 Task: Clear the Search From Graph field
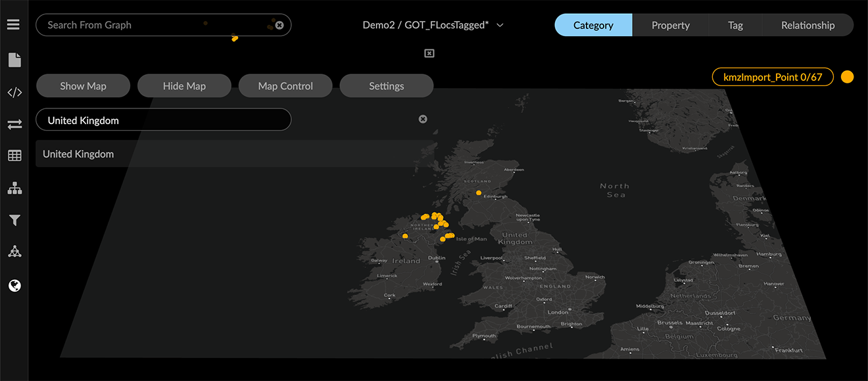tap(279, 25)
